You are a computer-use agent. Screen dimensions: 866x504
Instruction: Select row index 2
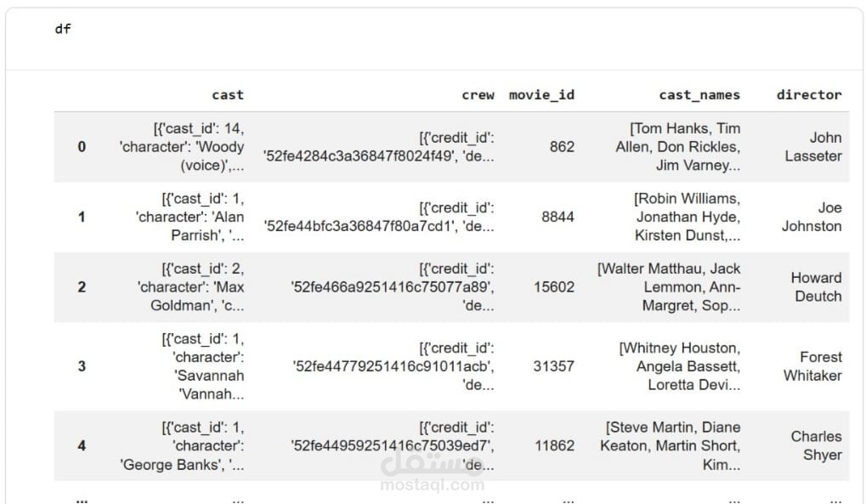(82, 287)
